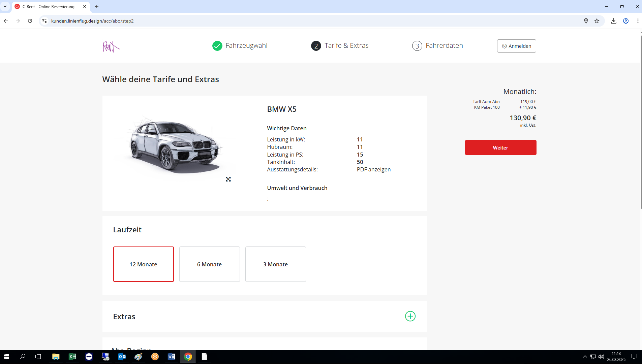Expand the Extras section with plus icon
This screenshot has width=642, height=364.
point(410,316)
